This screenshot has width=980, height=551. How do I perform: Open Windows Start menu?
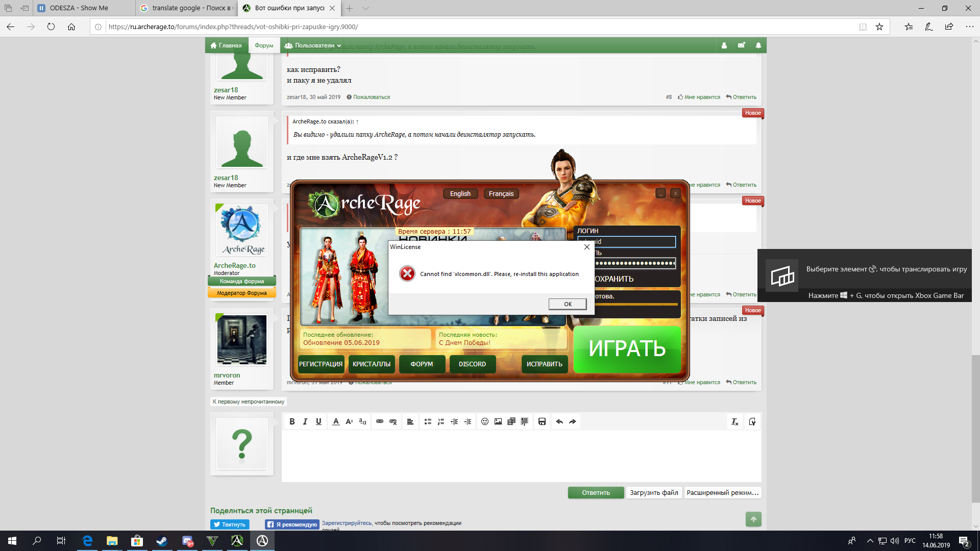(x=12, y=541)
